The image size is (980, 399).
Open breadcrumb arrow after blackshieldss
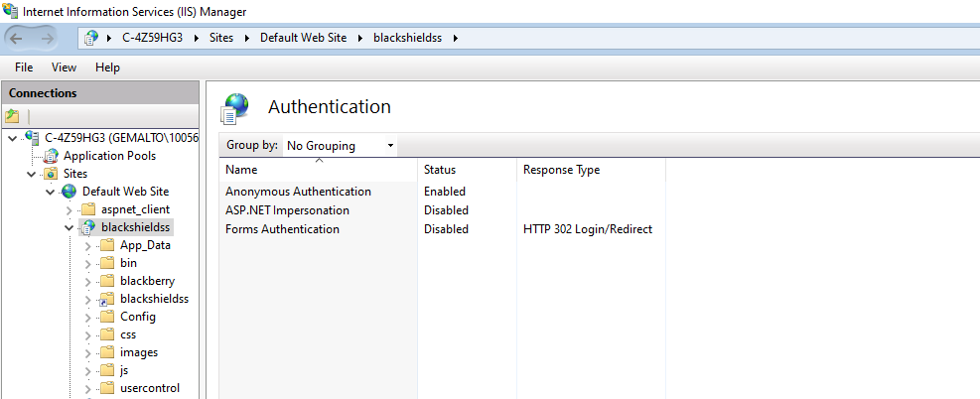point(455,38)
